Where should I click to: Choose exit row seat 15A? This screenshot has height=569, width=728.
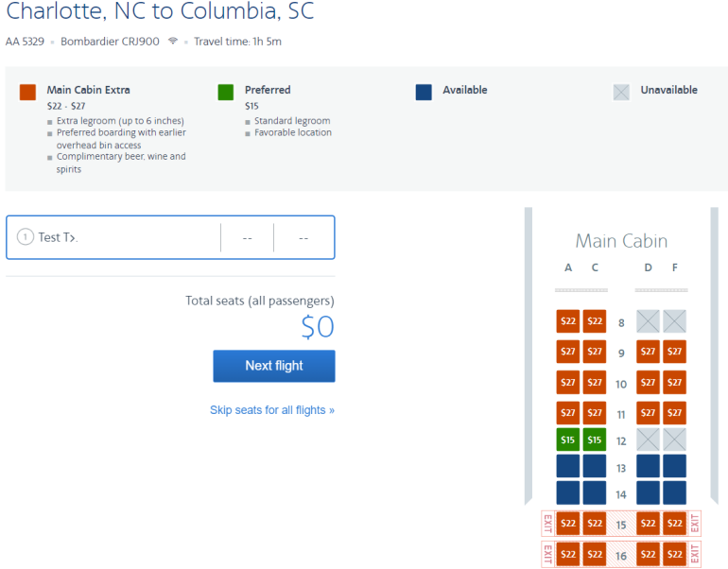[x=567, y=523]
